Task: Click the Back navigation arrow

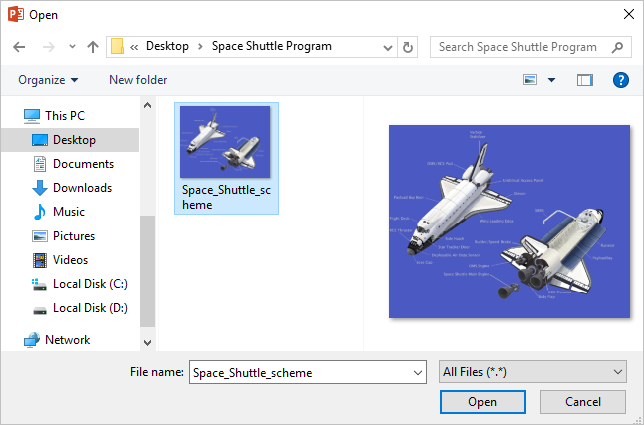Action: tap(19, 47)
